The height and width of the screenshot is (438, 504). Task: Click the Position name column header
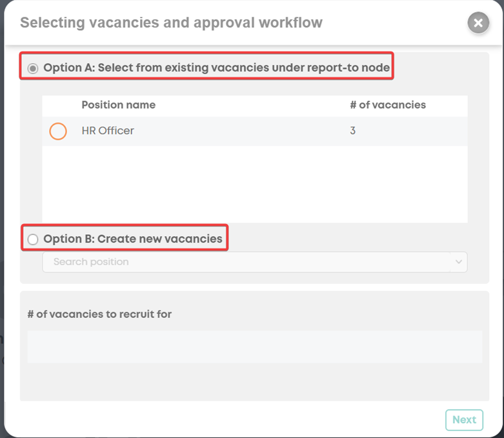(118, 105)
